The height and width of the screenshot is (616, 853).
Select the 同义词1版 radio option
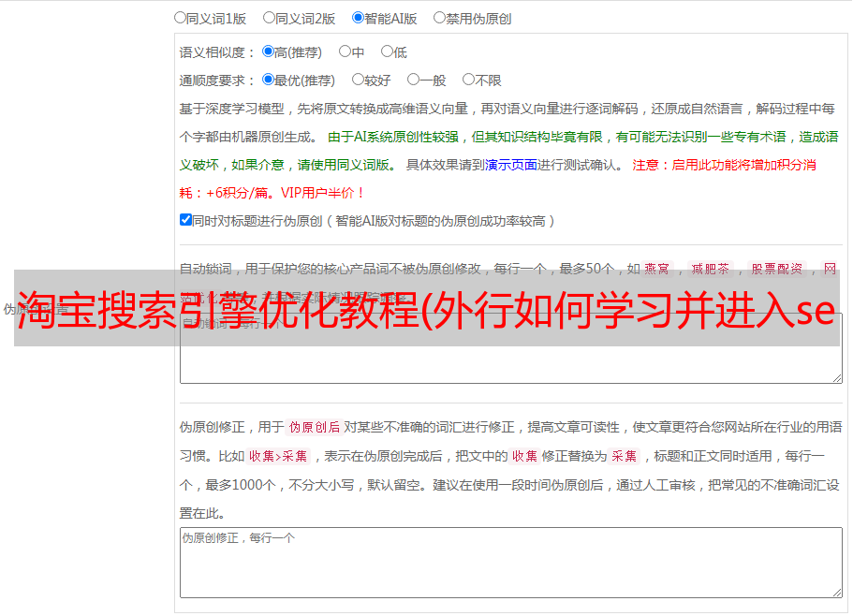coord(180,18)
